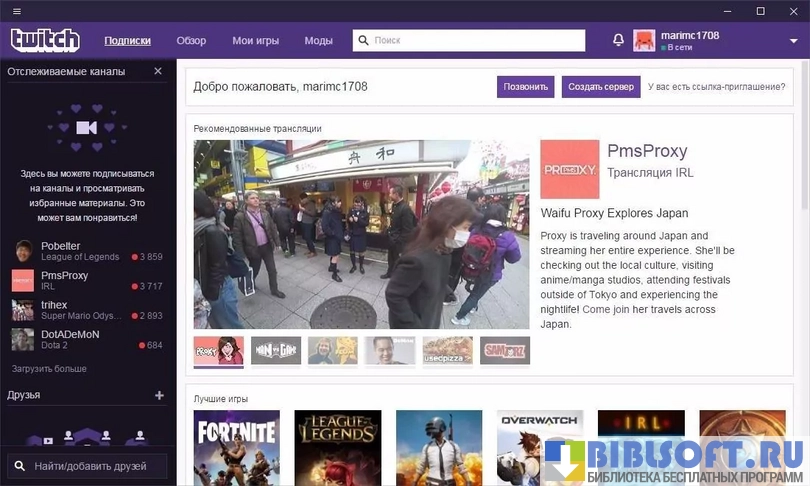Add a friend with the plus icon
This screenshot has height=486, width=810.
click(x=158, y=395)
